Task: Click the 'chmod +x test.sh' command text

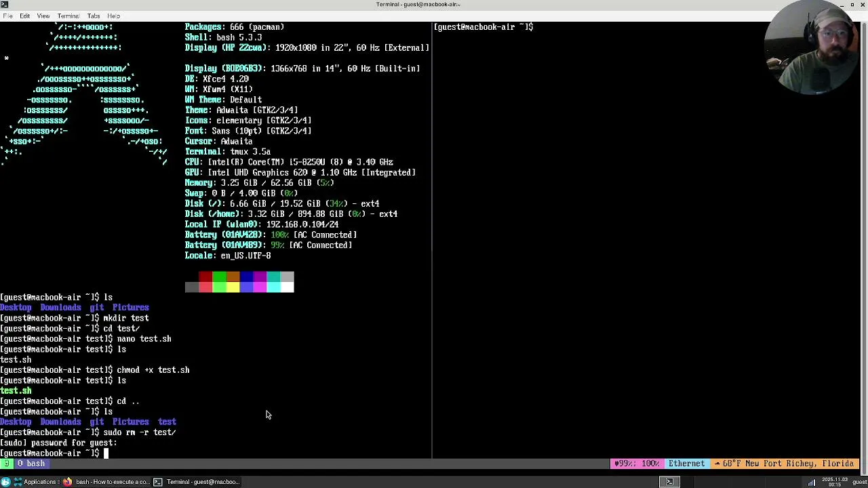Action: tap(153, 370)
